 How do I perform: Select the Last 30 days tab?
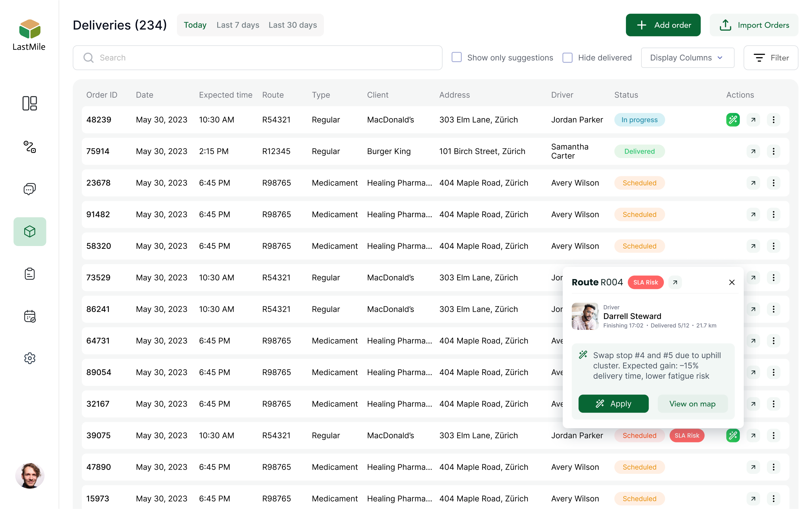click(293, 25)
